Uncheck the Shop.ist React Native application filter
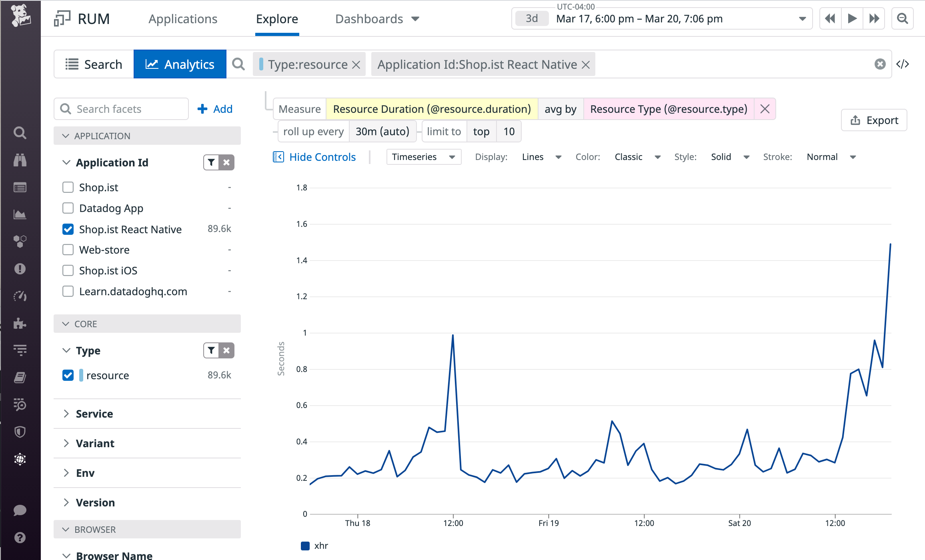 click(68, 229)
